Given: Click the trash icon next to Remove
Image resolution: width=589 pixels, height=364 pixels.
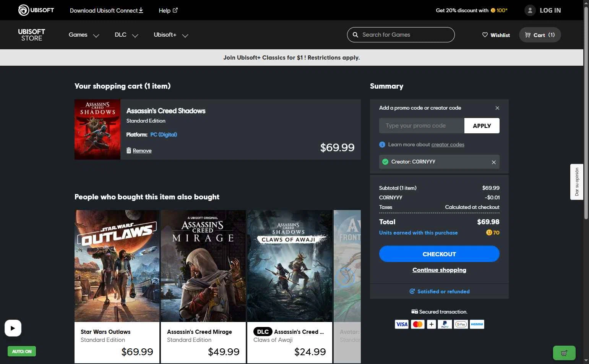Looking at the screenshot, I should (x=129, y=150).
